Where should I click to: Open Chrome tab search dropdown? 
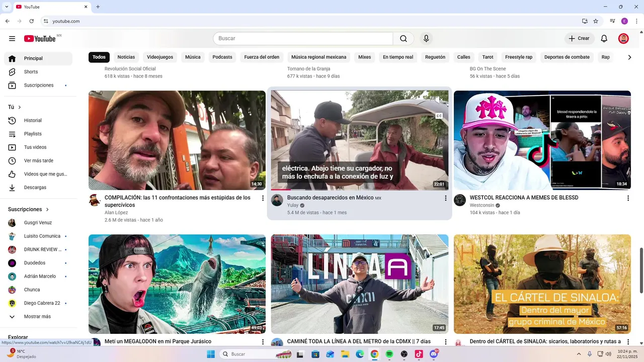[x=7, y=7]
